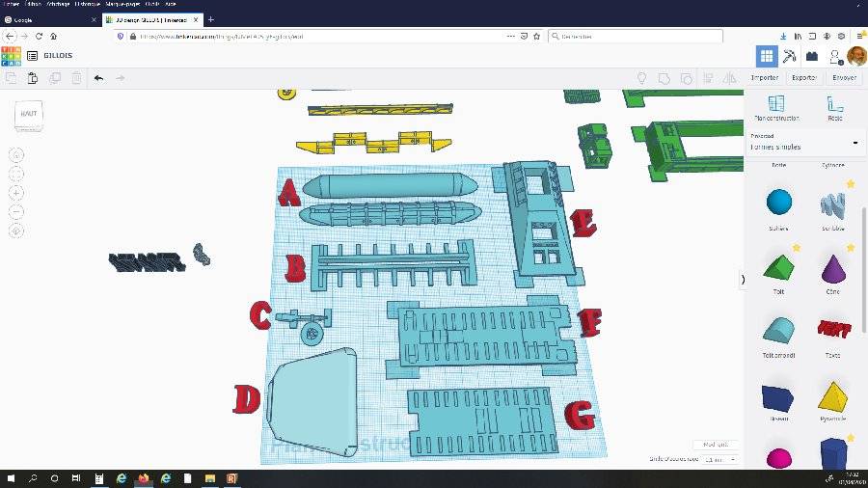Open the Blocks pickaxe view
Image resolution: width=868 pixels, height=488 pixels.
pyautogui.click(x=789, y=56)
